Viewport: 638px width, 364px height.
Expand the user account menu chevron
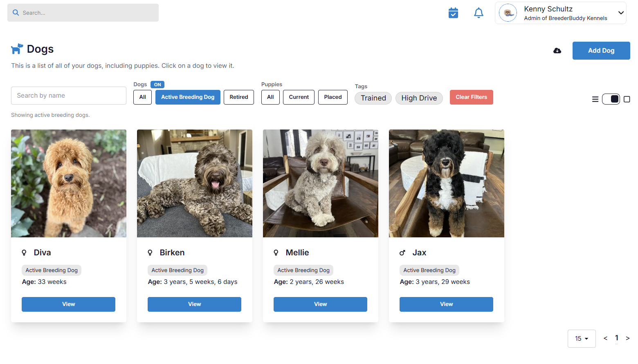(x=621, y=13)
